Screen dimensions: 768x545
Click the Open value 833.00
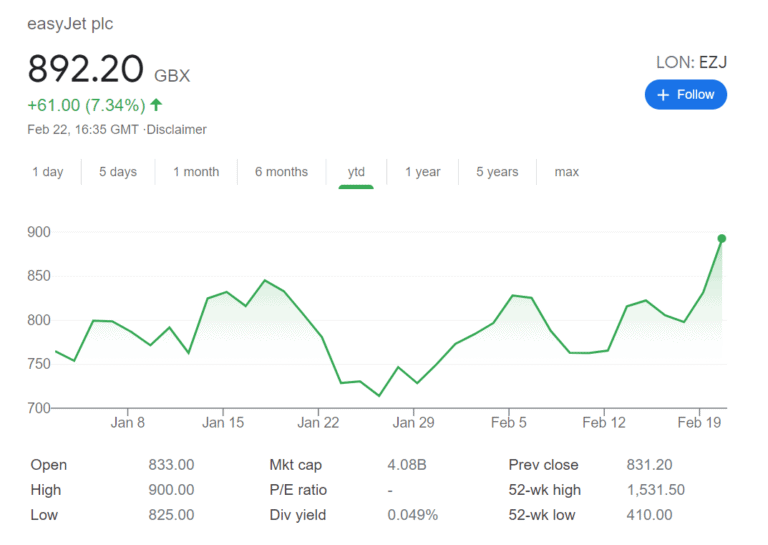point(171,464)
